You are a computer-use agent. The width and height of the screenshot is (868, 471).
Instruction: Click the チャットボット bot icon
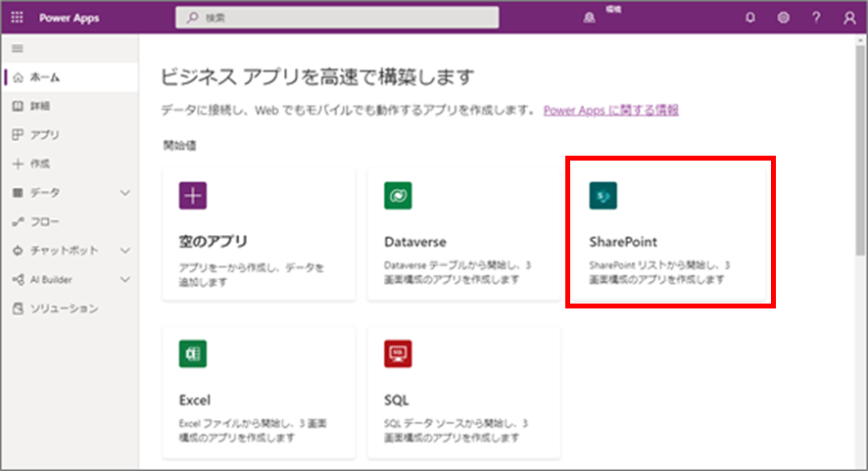click(x=18, y=251)
